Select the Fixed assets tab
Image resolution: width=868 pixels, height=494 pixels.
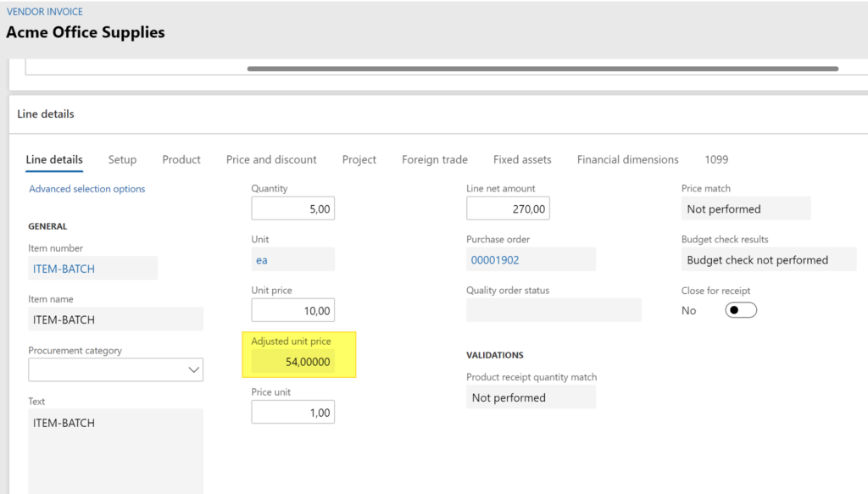522,159
